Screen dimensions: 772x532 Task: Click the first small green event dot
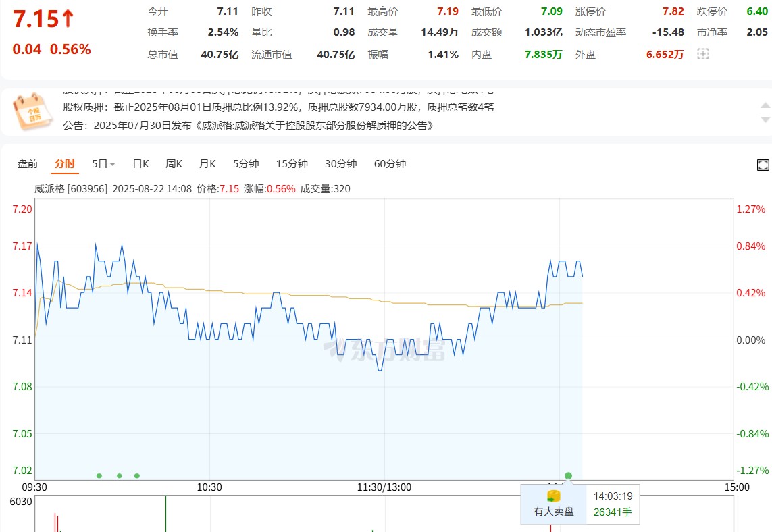click(x=99, y=475)
